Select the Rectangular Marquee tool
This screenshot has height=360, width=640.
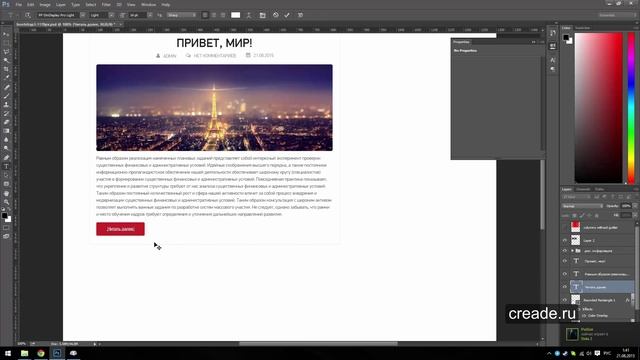pyautogui.click(x=6, y=43)
